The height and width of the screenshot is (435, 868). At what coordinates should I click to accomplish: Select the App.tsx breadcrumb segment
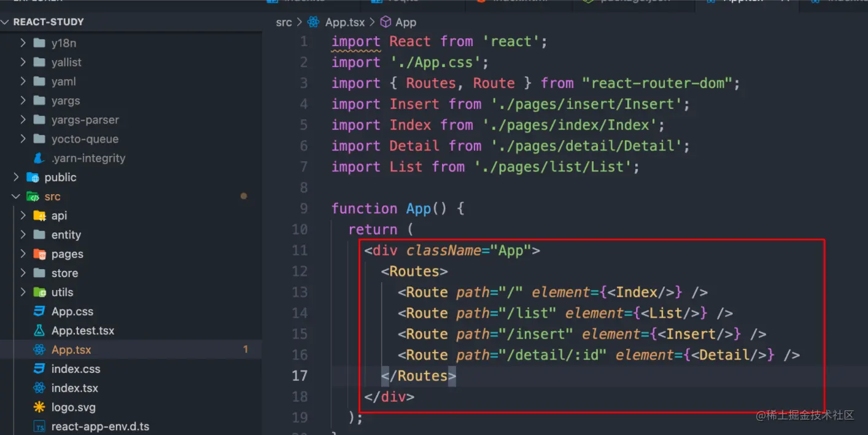coord(345,22)
